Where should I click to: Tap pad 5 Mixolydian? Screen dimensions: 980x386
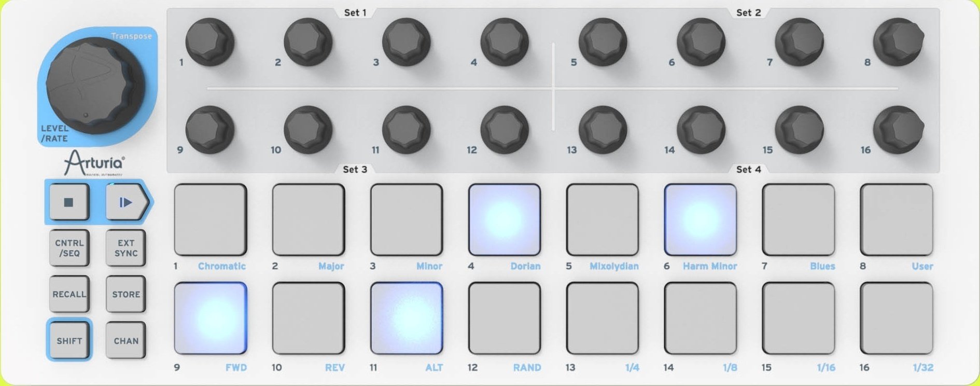[602, 219]
